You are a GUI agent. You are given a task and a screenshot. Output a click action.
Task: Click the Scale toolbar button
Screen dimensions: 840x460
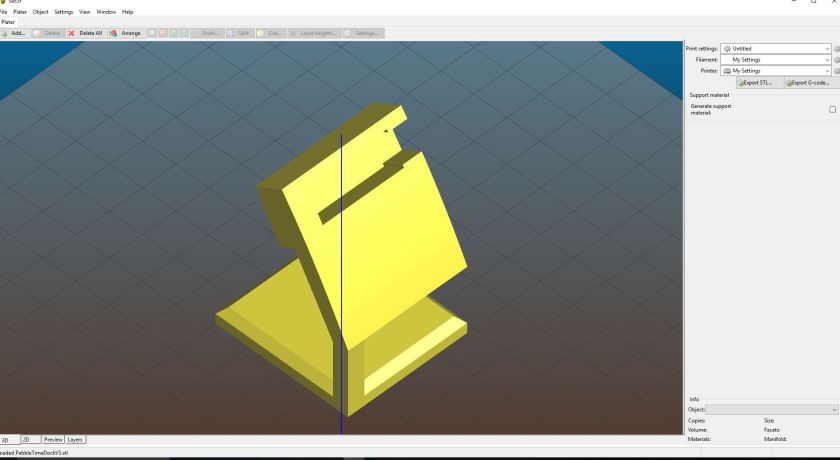205,33
